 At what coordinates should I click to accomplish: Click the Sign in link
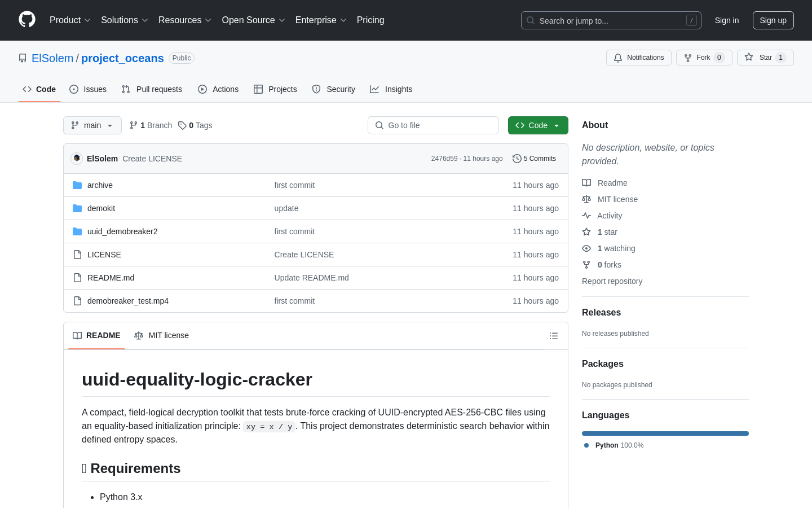727,20
